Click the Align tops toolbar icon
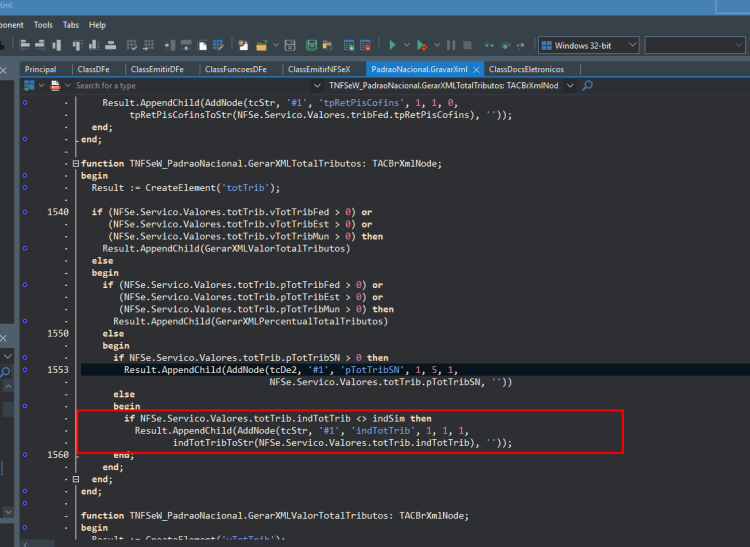This screenshot has width=750, height=547. pyautogui.click(x=77, y=45)
